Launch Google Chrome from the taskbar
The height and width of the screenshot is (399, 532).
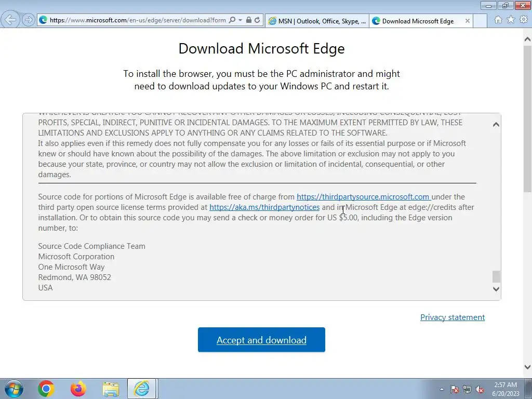point(46,389)
